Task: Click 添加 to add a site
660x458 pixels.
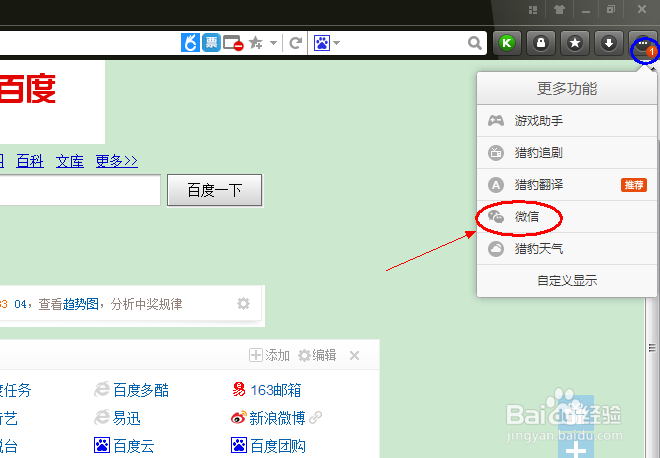Action: (x=269, y=355)
